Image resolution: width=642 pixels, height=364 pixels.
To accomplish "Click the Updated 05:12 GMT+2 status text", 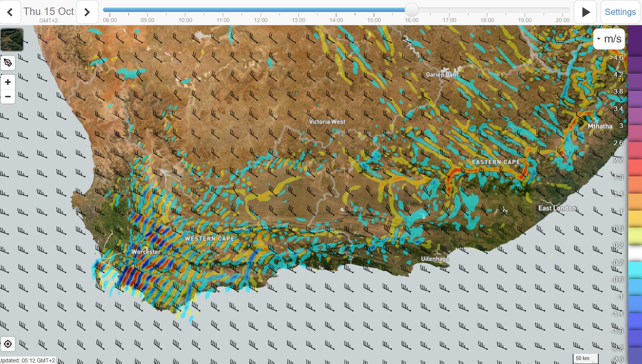I will coord(28,360).
